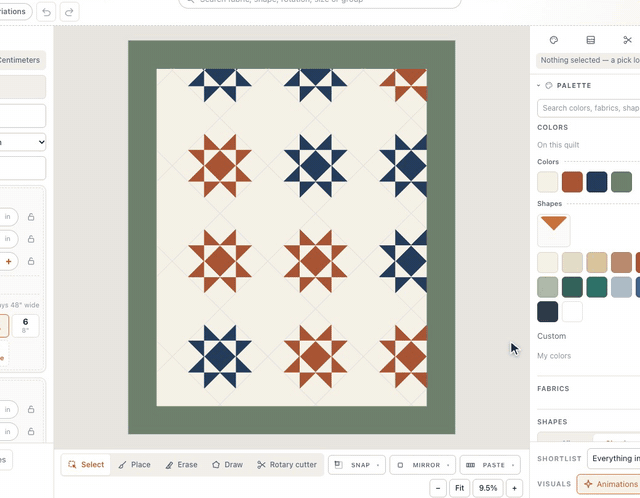
Task: Select the beige palette swatch
Action: (572, 262)
